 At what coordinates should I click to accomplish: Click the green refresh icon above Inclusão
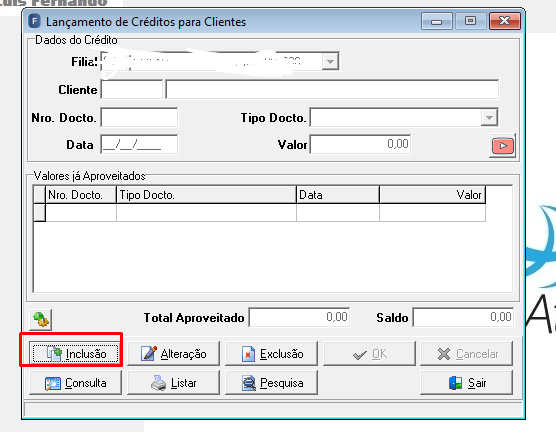pos(41,319)
